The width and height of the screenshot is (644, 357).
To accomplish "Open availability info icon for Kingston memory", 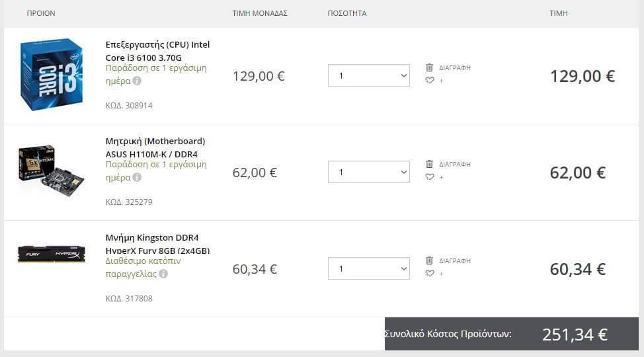I will pyautogui.click(x=163, y=274).
